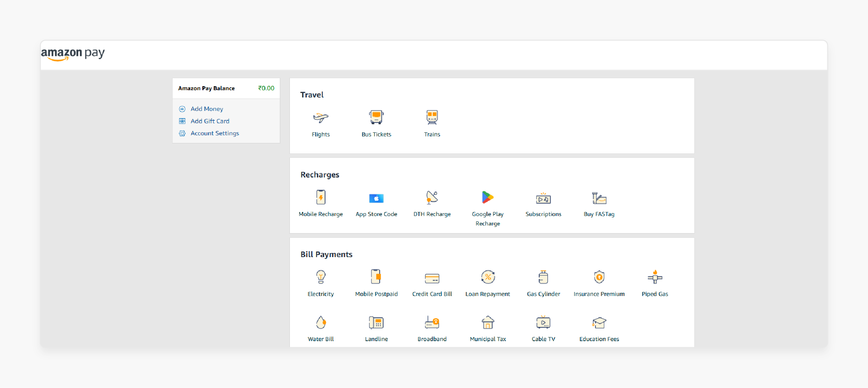This screenshot has width=868, height=388.
Task: Open the Insurance Premium shield icon
Action: tap(599, 277)
